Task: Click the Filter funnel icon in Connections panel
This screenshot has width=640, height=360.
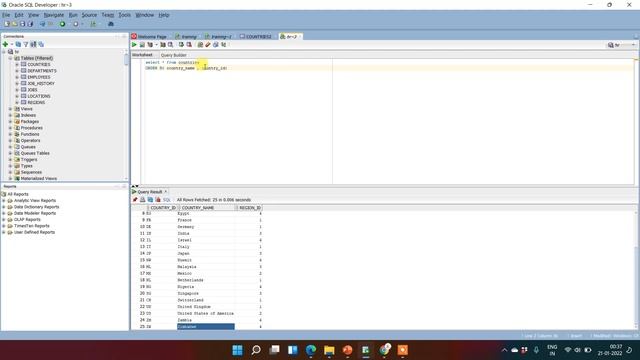Action: click(x=26, y=44)
